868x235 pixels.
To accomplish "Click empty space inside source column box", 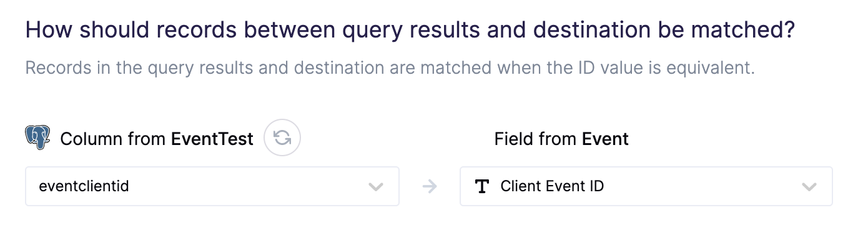I will (250, 186).
